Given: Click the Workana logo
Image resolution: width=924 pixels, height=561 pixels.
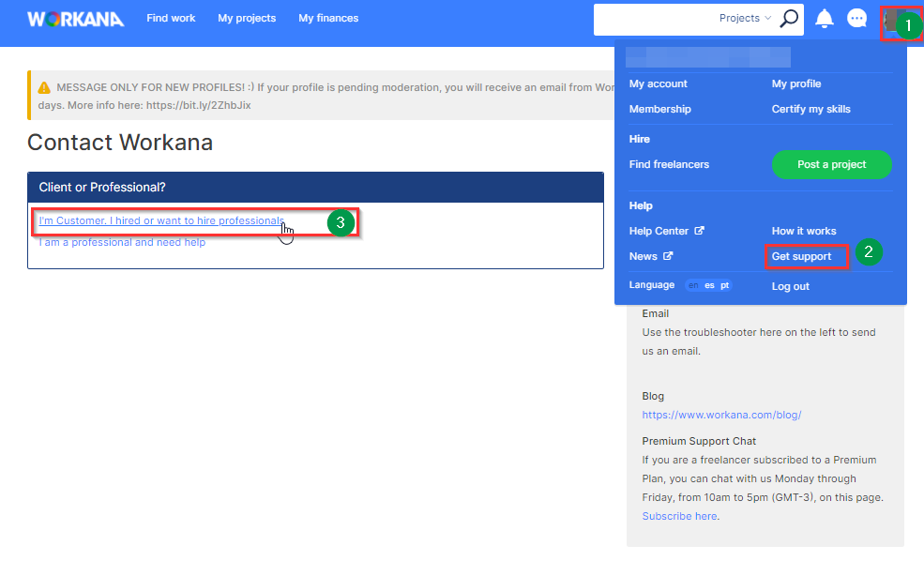Looking at the screenshot, I should [75, 19].
